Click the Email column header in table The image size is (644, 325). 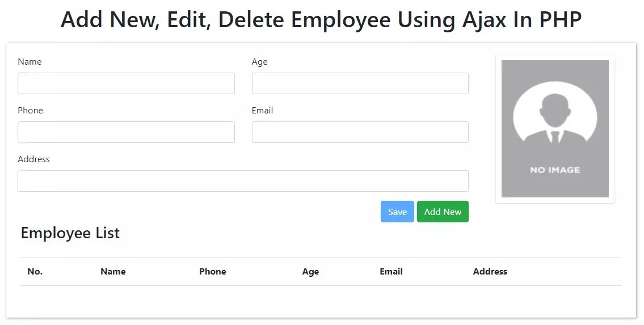point(391,271)
